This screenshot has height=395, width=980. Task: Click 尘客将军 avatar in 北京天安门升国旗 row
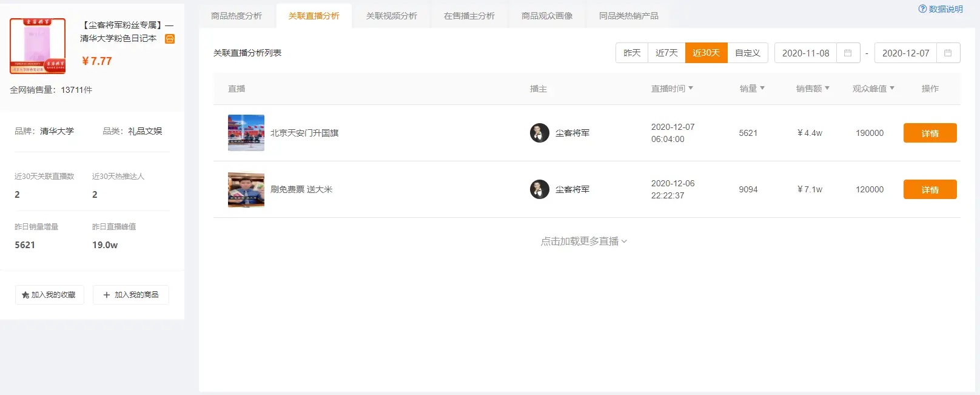[x=540, y=133]
